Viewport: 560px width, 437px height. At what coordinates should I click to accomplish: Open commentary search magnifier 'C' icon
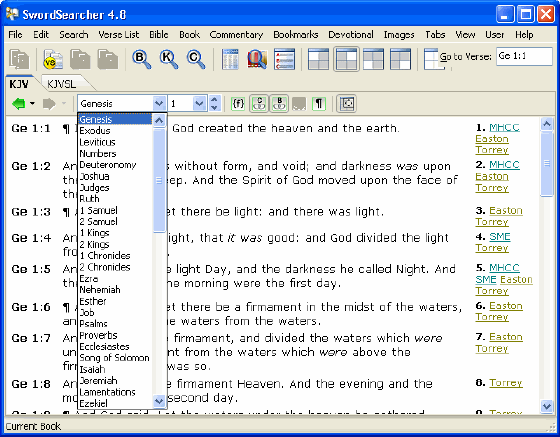coord(196,59)
